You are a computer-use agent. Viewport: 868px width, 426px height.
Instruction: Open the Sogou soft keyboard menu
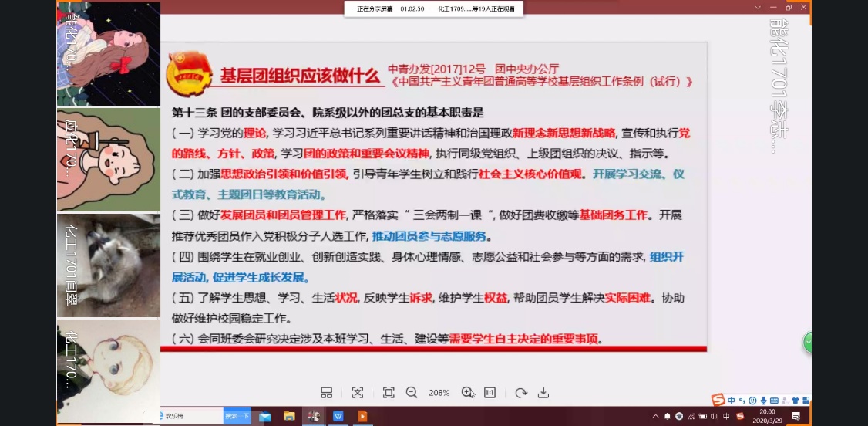pyautogui.click(x=774, y=401)
